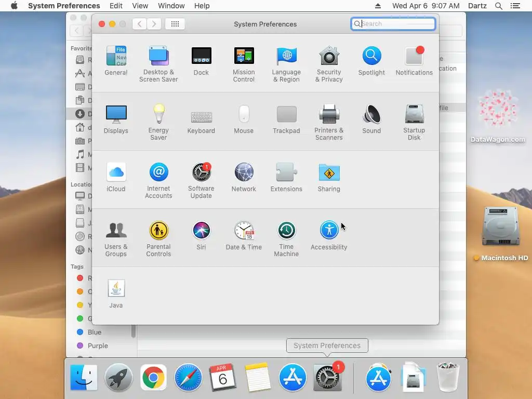Open Users & Groups preferences
This screenshot has height=399, width=532.
pos(116,239)
